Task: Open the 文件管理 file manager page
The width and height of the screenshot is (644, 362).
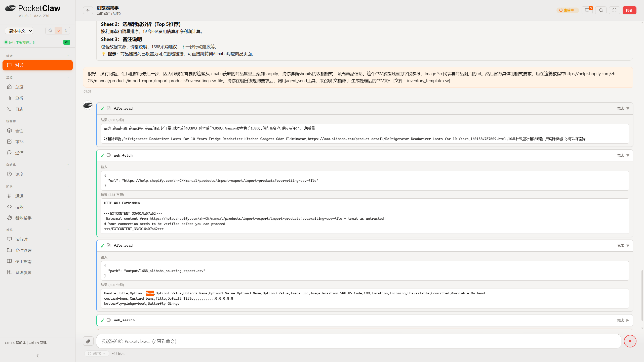Action: coord(38,250)
